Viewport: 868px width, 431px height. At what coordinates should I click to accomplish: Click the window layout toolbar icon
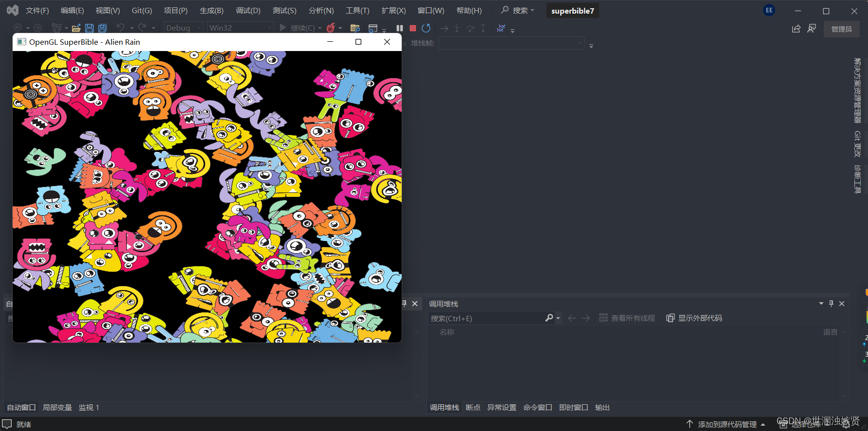(373, 28)
